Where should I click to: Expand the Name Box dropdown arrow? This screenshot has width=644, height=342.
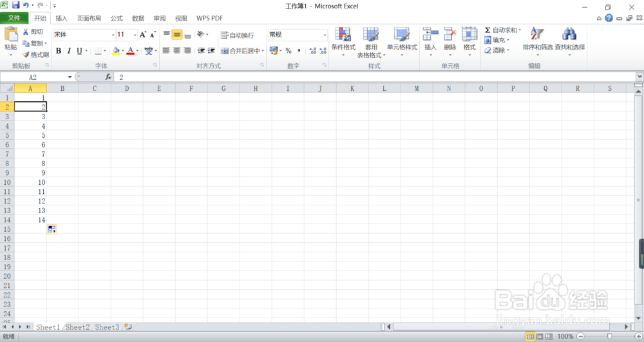(x=70, y=77)
